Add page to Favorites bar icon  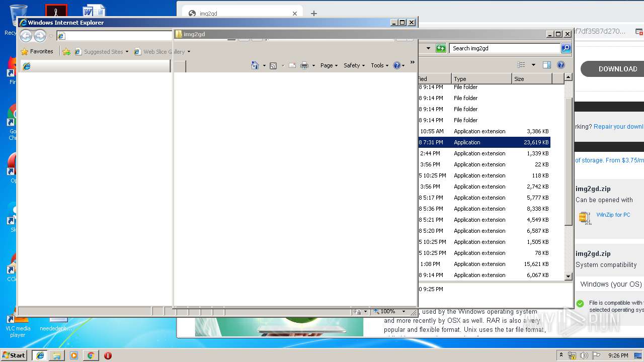pos(66,51)
